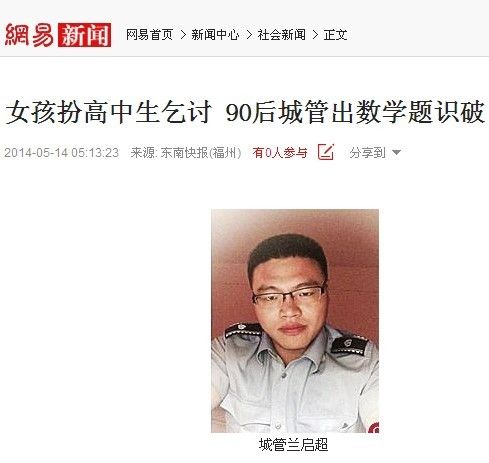Click the headline text 90后城管出数学题识破
Viewport: 489px width, 463px height.
[x=355, y=112]
